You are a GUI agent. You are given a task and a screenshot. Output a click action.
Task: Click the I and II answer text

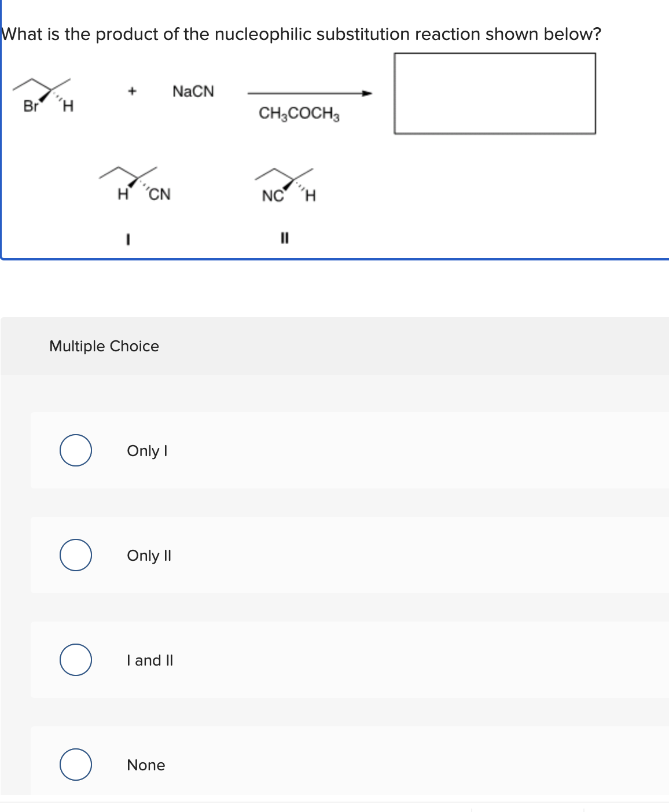(x=149, y=660)
